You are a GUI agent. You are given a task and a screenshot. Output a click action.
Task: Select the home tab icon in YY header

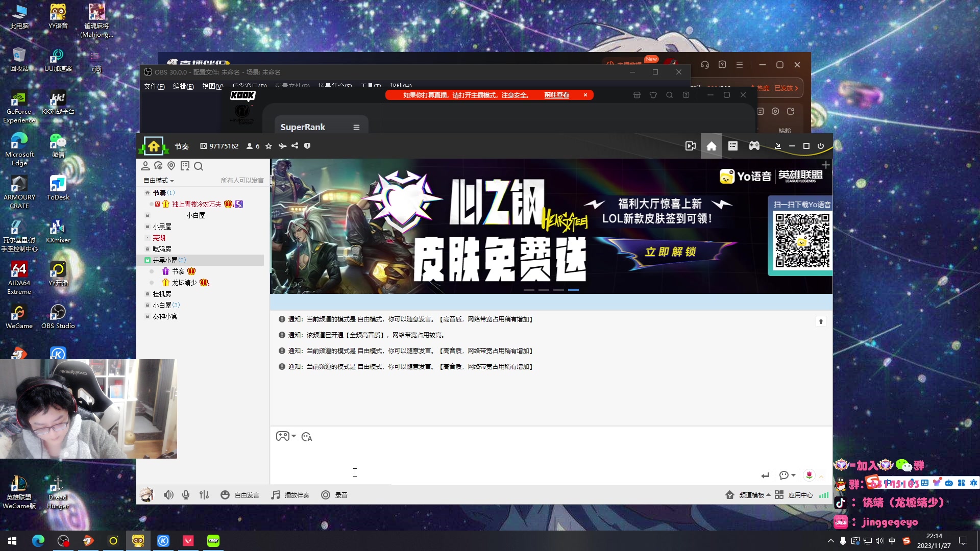[x=712, y=146]
